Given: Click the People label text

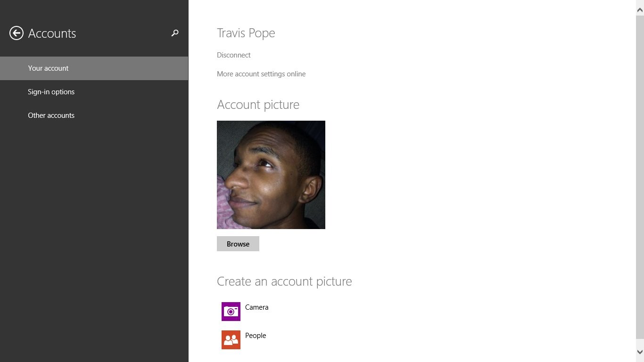Looking at the screenshot, I should pyautogui.click(x=256, y=336).
